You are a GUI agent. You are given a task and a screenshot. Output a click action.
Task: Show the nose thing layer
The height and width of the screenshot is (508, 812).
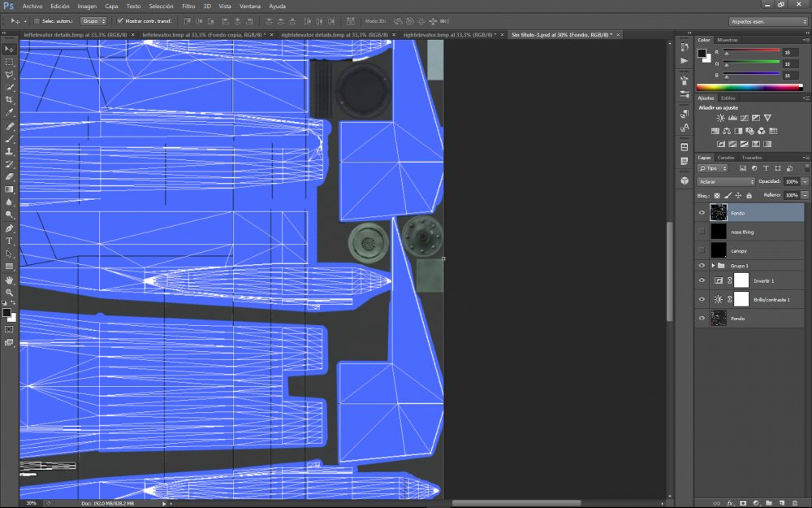pos(702,232)
